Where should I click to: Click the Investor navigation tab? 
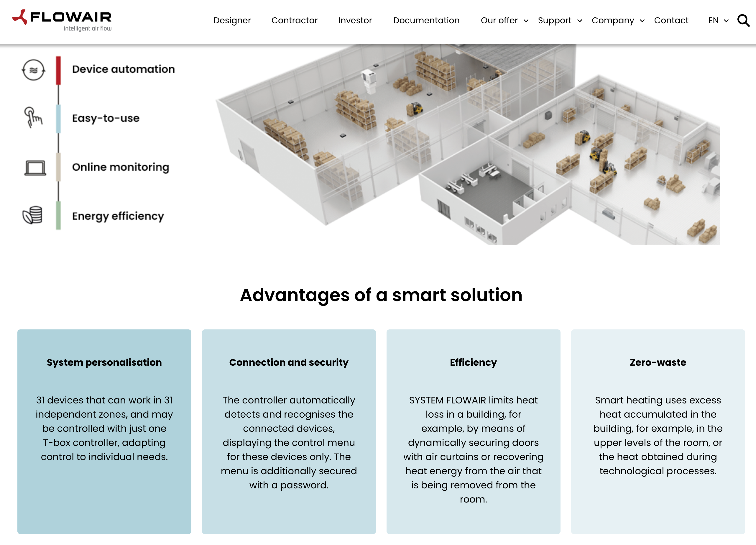(355, 21)
